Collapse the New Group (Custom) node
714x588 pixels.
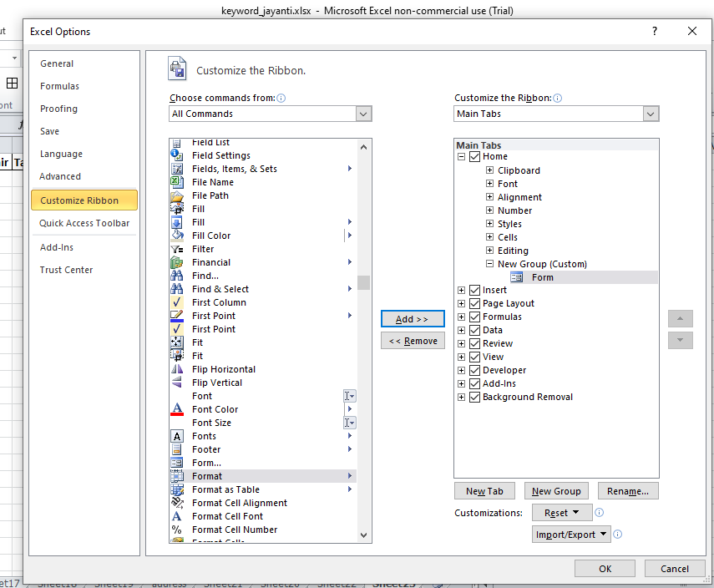pyautogui.click(x=489, y=264)
